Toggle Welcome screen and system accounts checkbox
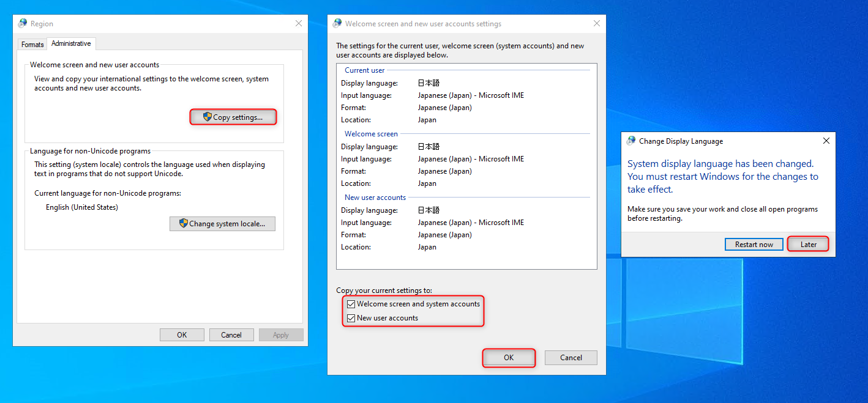Viewport: 868px width, 403px height. pos(351,304)
